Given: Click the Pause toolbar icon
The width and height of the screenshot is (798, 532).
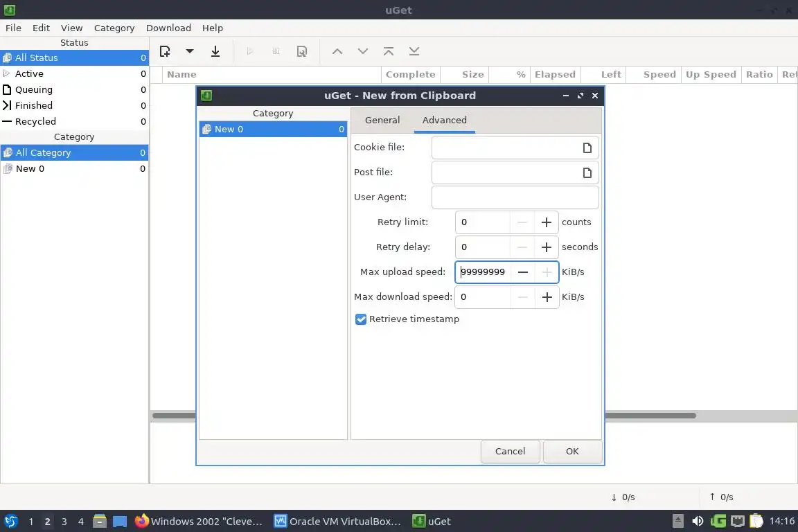Looking at the screenshot, I should pyautogui.click(x=276, y=51).
